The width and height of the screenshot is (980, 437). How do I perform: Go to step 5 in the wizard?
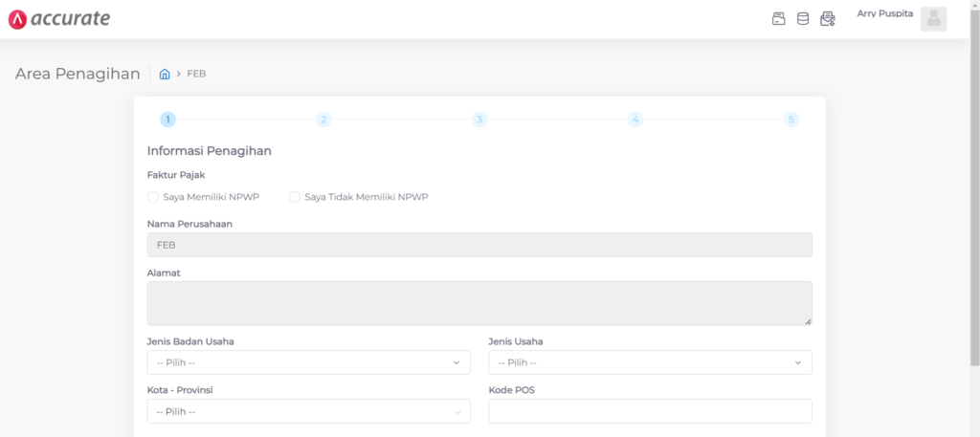pyautogui.click(x=791, y=120)
